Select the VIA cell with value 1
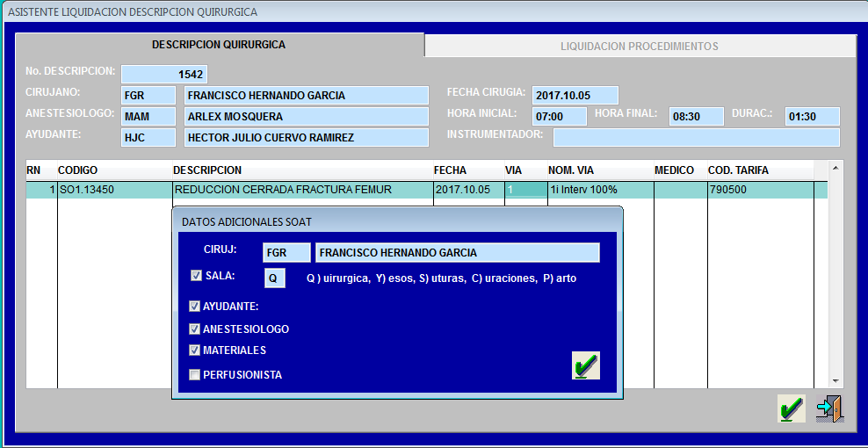Viewport: 868px width, 448px height. tap(526, 190)
